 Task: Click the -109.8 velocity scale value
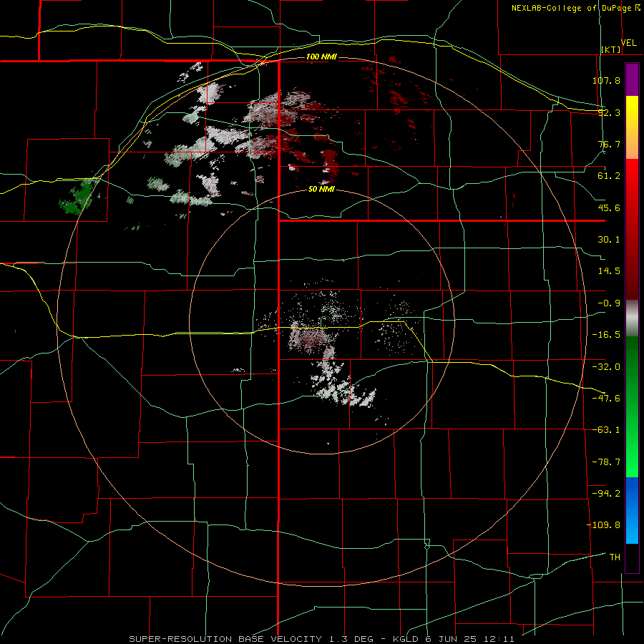(603, 525)
